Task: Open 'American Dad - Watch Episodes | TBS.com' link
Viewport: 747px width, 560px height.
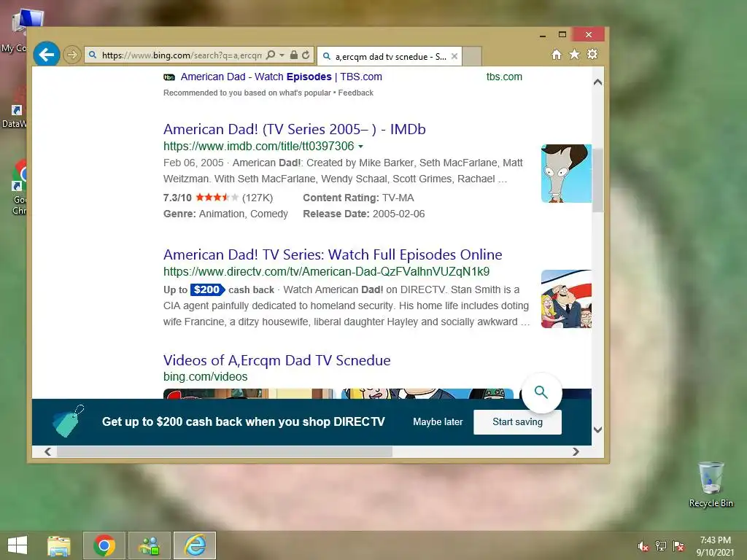Action: pos(281,77)
